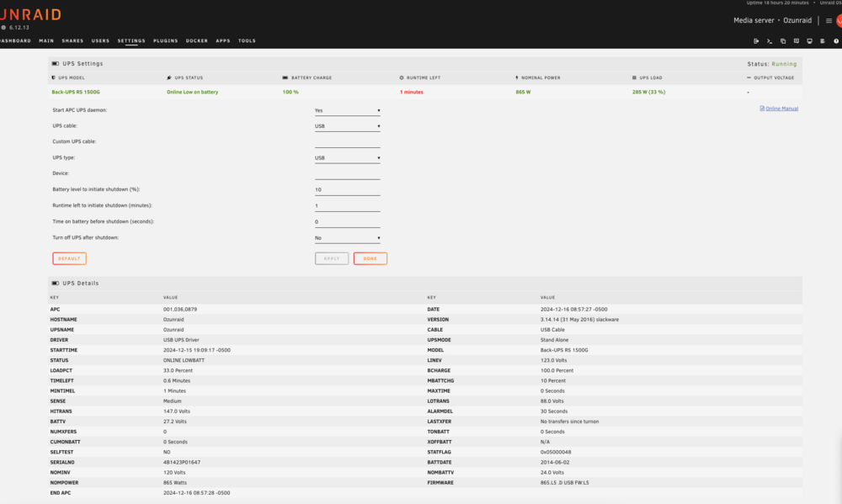Open Turn off UPS after shutdown dropdown
This screenshot has width=842, height=504.
(x=348, y=238)
